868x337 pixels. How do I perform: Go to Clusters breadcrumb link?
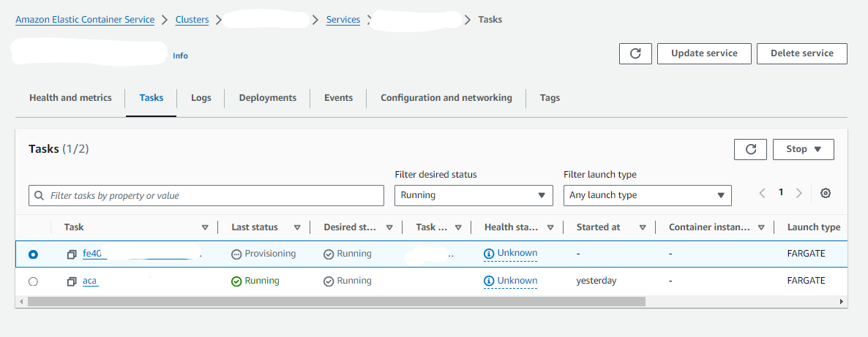pos(192,20)
